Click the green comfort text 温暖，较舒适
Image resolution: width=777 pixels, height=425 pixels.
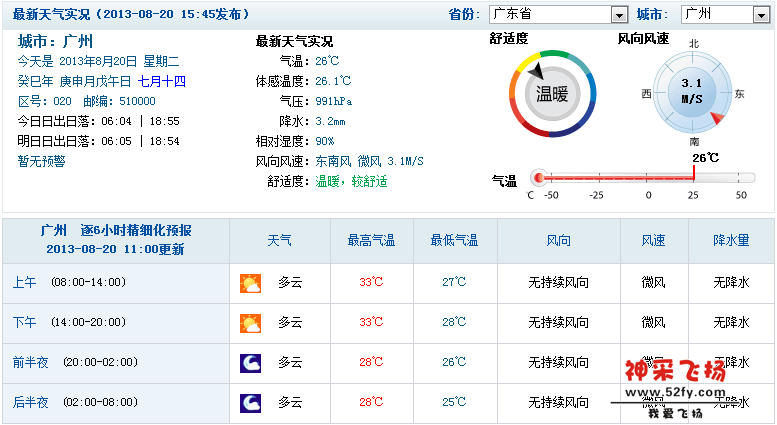(x=351, y=181)
